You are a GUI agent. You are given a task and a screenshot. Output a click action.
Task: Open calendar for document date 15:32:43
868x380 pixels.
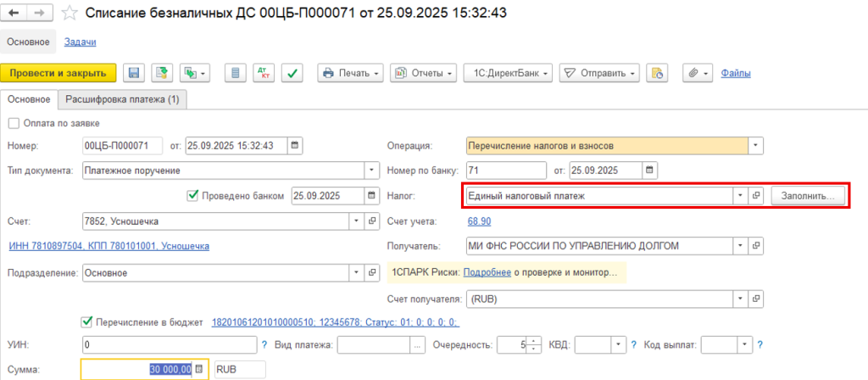tap(295, 146)
